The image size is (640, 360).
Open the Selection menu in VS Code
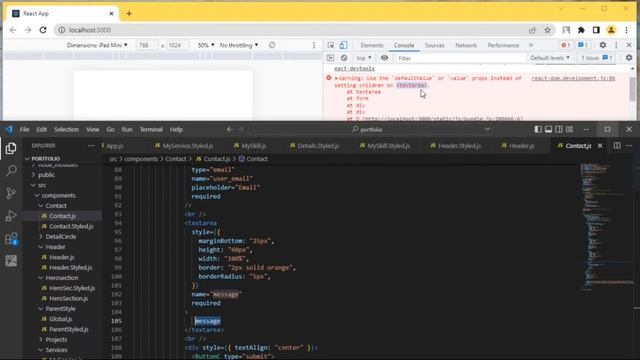coord(66,129)
